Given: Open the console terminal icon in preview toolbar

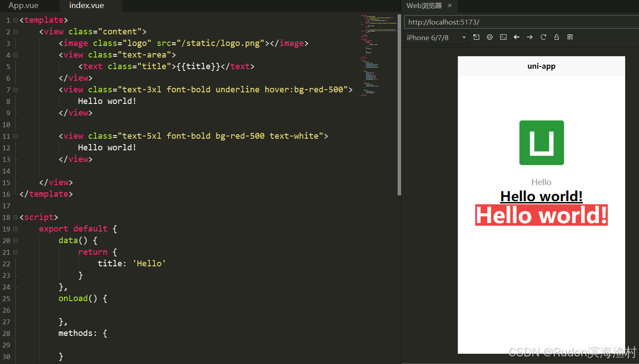Looking at the screenshot, I should click(x=503, y=37).
